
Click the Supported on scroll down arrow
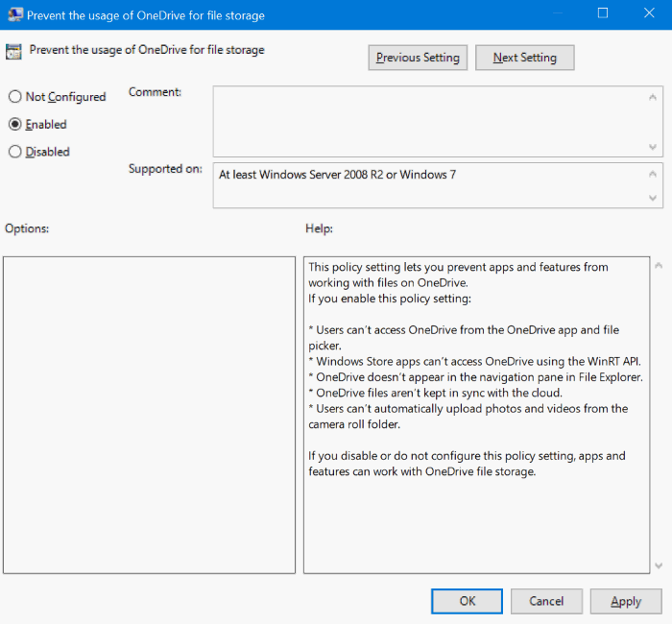click(x=652, y=198)
